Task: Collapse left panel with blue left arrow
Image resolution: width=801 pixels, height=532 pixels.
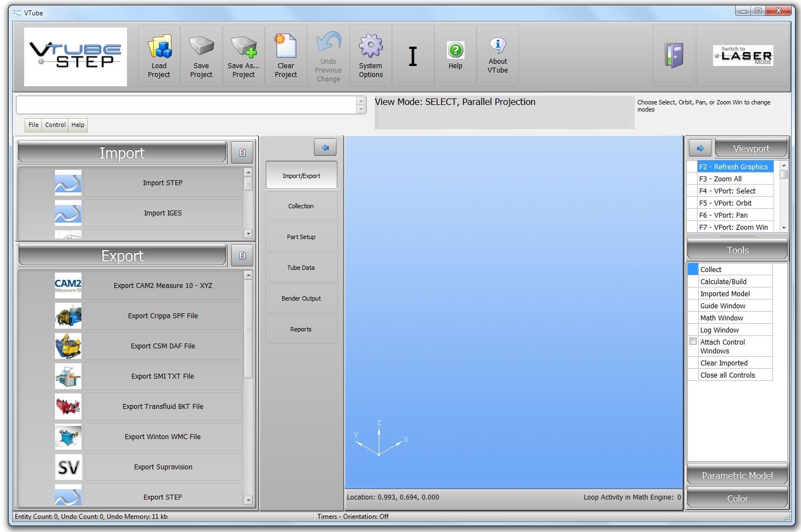Action: tap(325, 147)
